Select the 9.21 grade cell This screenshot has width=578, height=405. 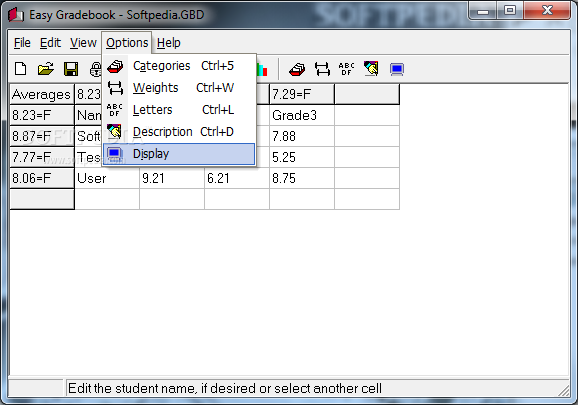[x=172, y=178]
